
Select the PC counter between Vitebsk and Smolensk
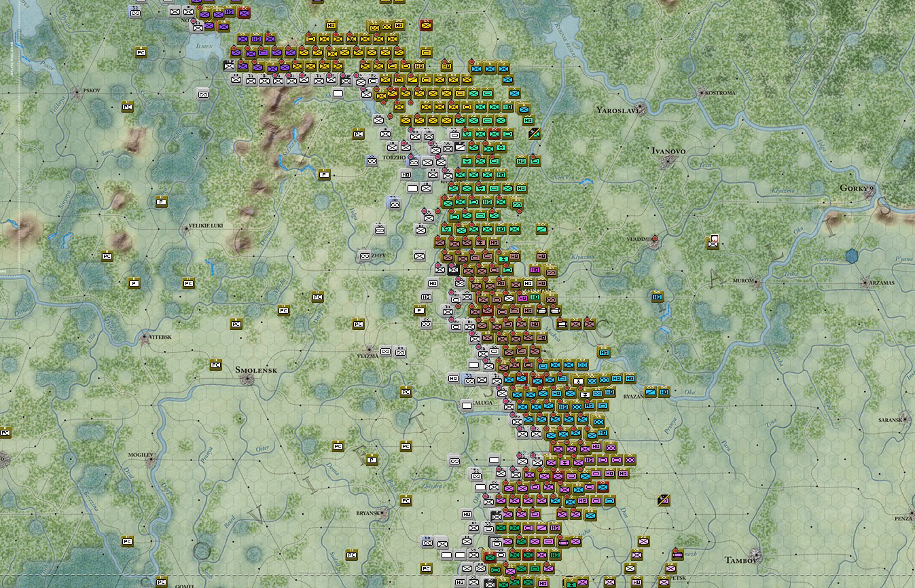(x=215, y=365)
